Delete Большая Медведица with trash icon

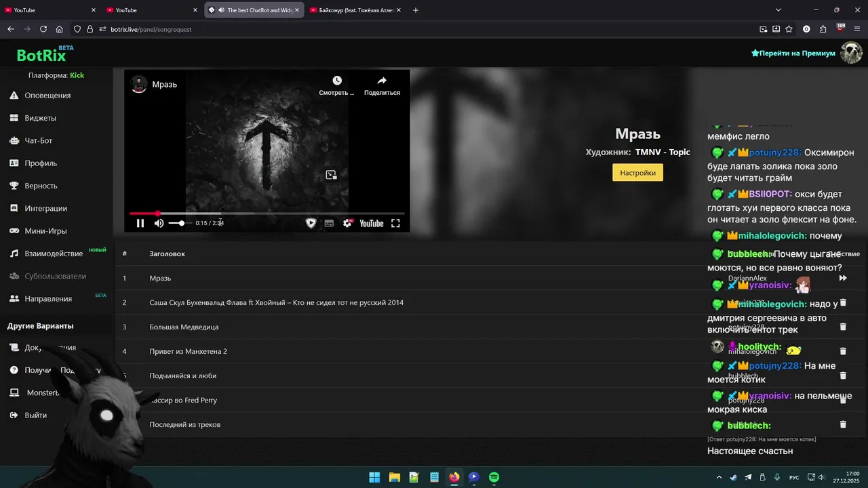[x=843, y=327]
